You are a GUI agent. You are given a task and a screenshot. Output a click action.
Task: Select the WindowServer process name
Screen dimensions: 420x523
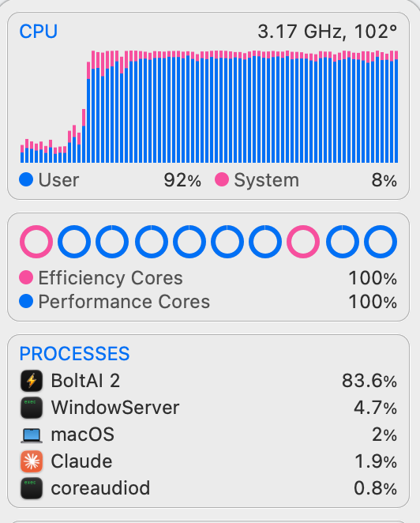115,408
